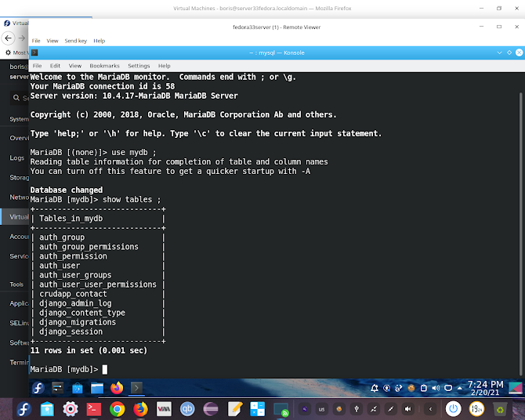Open the volume control in the guest tray

pyautogui.click(x=436, y=388)
